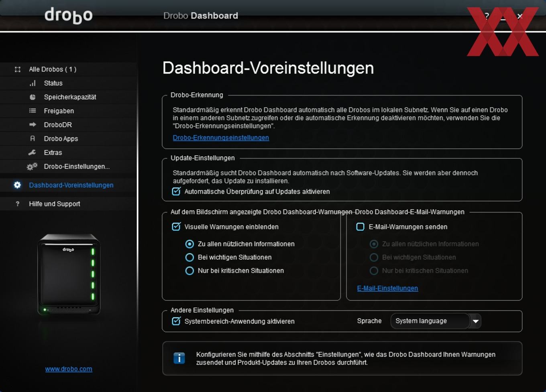Click the Freigaben list icon

(33, 111)
